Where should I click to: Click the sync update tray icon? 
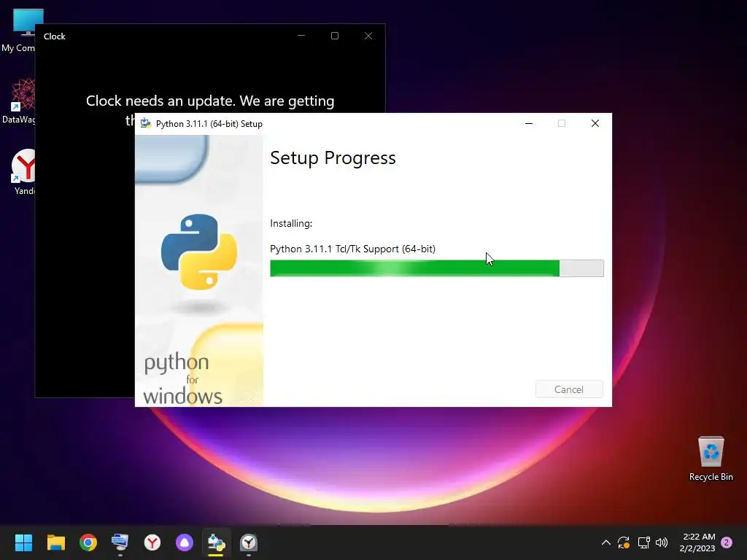pos(624,542)
